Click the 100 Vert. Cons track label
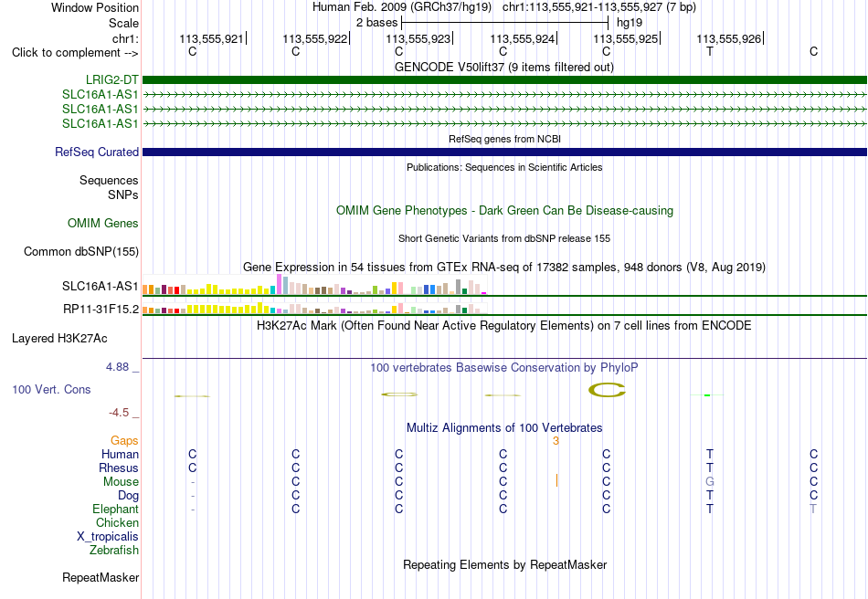 [51, 389]
